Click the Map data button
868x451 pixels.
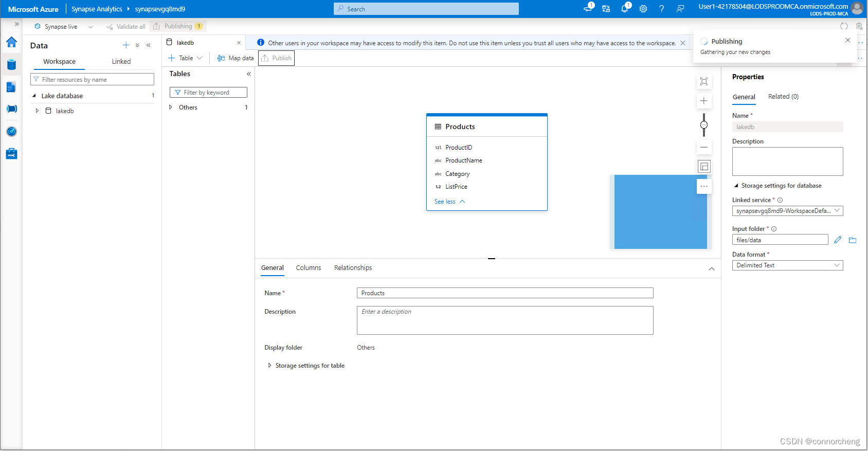tap(236, 58)
